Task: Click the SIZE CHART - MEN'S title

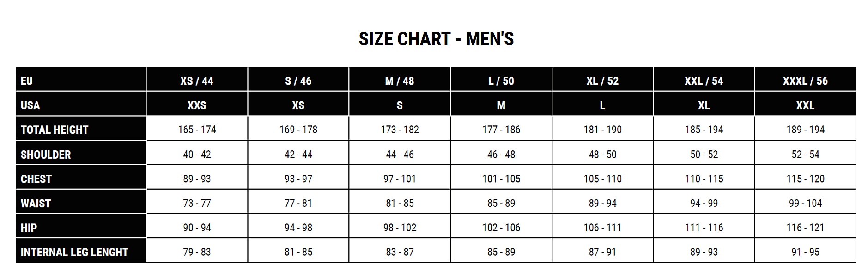Action: 436,39
